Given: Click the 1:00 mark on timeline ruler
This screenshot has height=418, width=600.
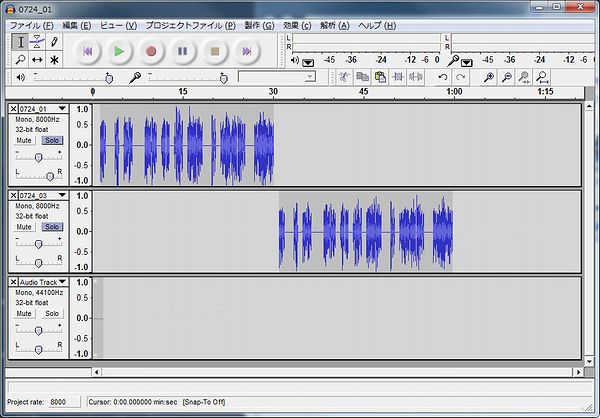Looking at the screenshot, I should click(454, 91).
